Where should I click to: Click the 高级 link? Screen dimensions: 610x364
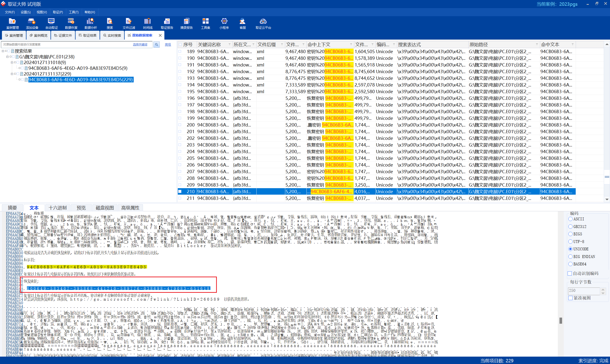[x=168, y=44]
